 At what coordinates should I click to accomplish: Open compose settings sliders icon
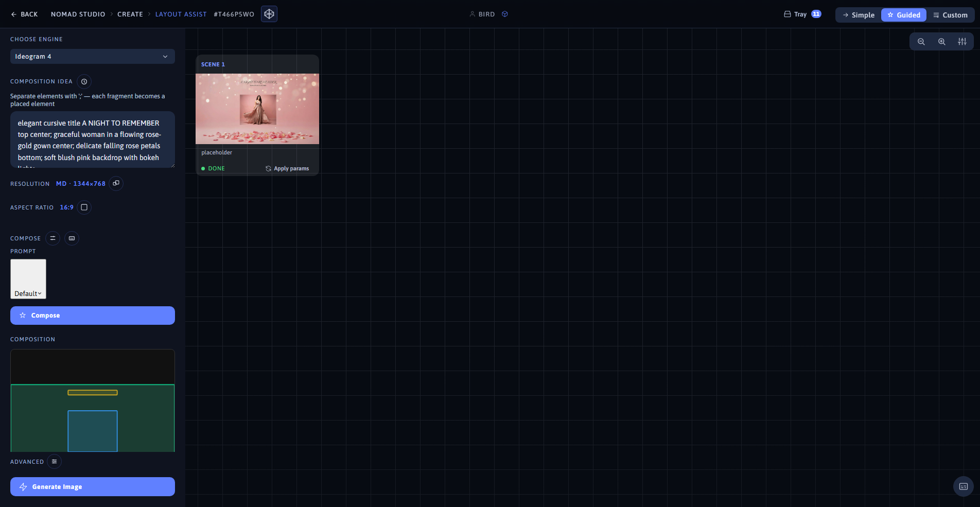pyautogui.click(x=52, y=238)
